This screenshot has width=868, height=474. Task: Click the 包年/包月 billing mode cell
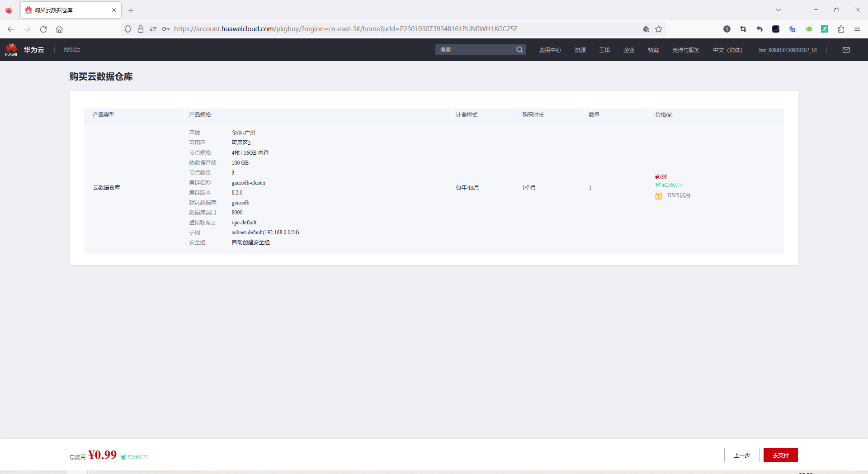pos(467,188)
